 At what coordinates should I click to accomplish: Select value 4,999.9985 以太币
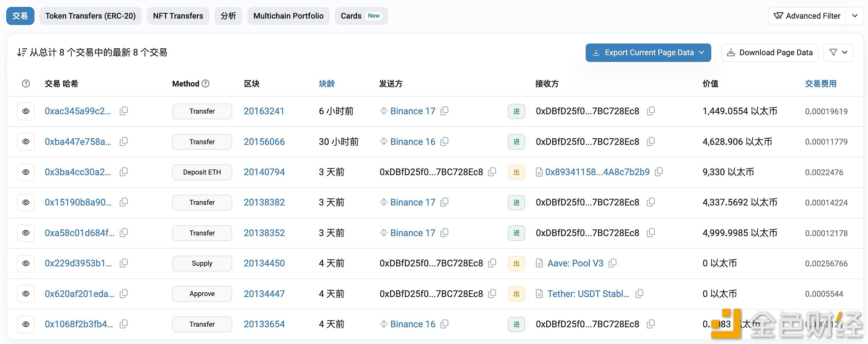(x=740, y=233)
